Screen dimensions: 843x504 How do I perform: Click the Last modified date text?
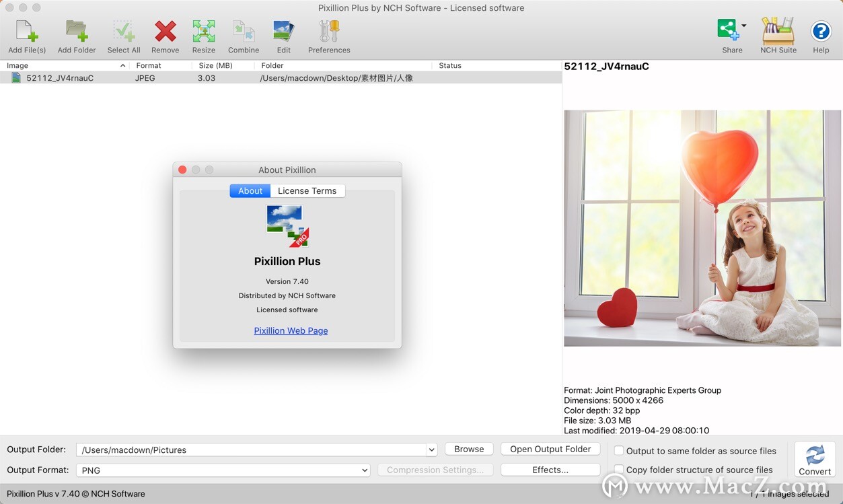click(636, 431)
